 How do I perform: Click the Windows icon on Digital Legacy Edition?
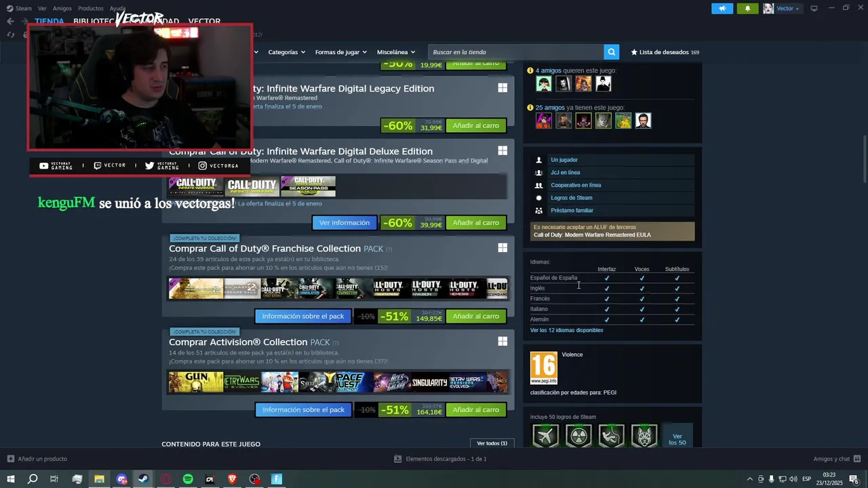[x=502, y=88]
